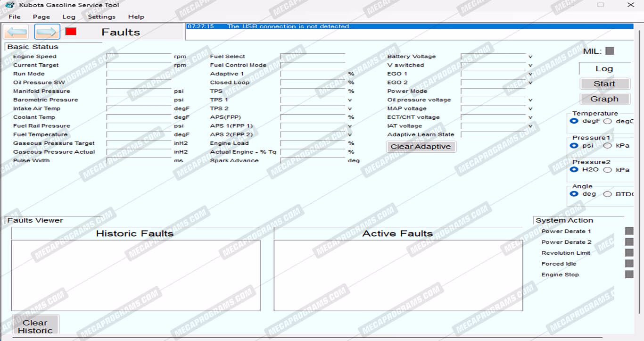
Task: Click the red connection status indicator
Action: pos(71,32)
